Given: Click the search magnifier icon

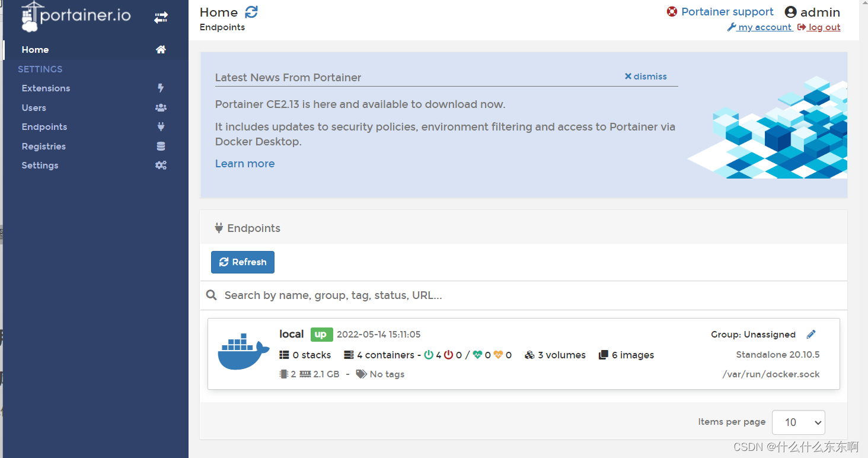Looking at the screenshot, I should 211,295.
